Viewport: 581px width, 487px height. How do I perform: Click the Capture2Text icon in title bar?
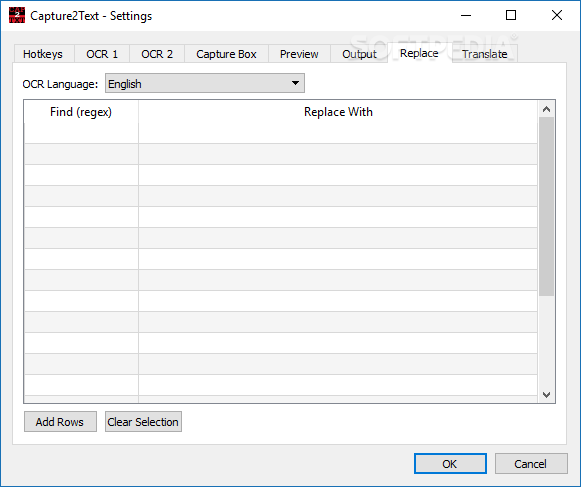click(x=17, y=16)
